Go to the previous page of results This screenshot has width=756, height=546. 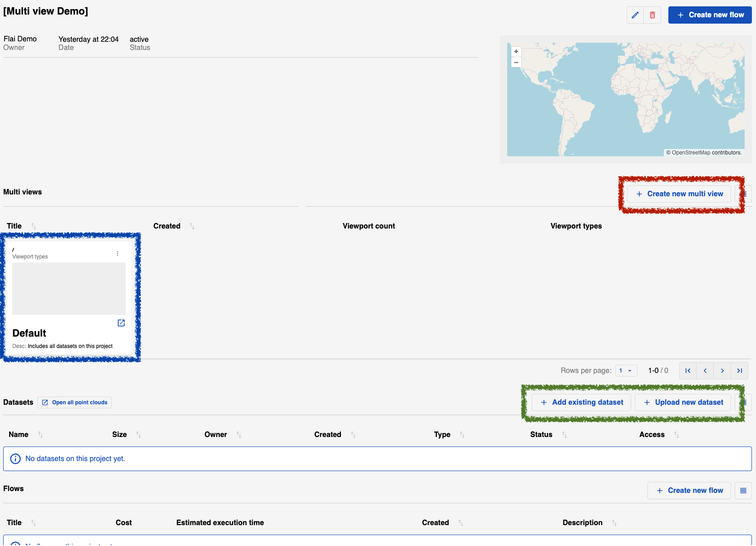[705, 371]
